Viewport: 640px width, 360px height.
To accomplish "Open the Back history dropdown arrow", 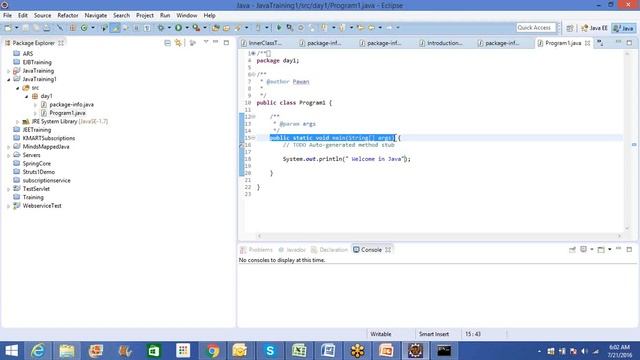I will (380, 28).
